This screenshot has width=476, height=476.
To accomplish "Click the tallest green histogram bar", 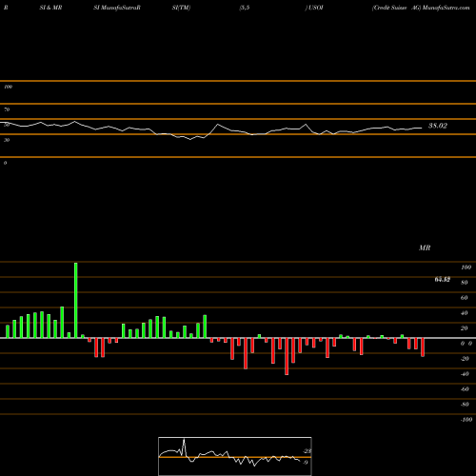I will pyautogui.click(x=75, y=300).
